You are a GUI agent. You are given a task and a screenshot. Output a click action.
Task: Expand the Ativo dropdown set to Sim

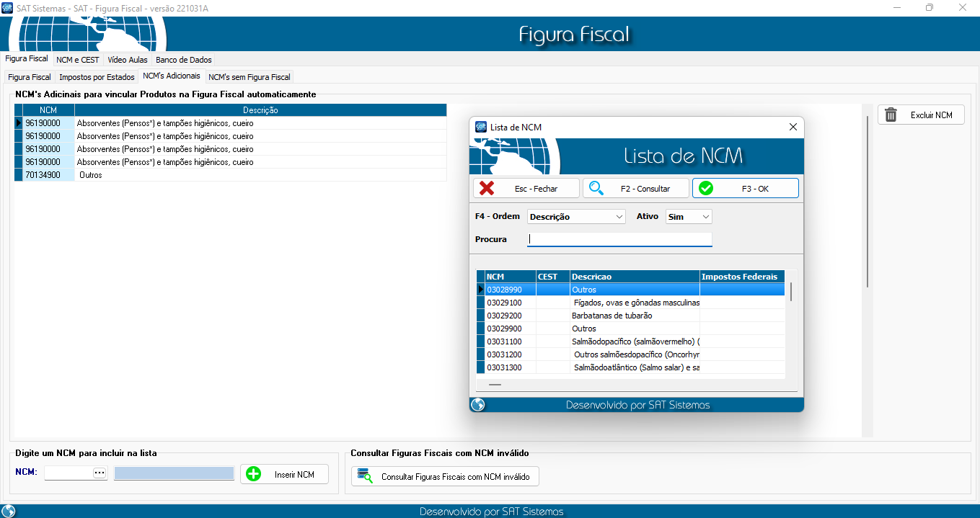689,217
